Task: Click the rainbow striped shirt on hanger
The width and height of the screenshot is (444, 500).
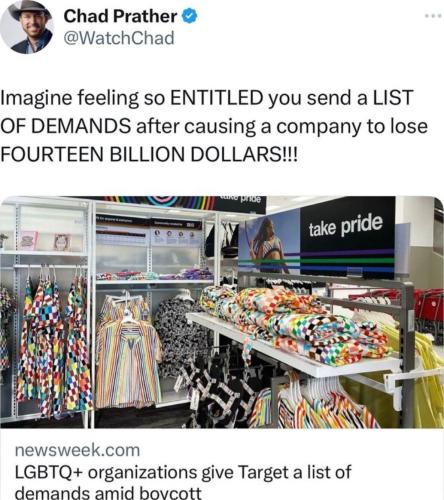Action: pyautogui.click(x=128, y=353)
